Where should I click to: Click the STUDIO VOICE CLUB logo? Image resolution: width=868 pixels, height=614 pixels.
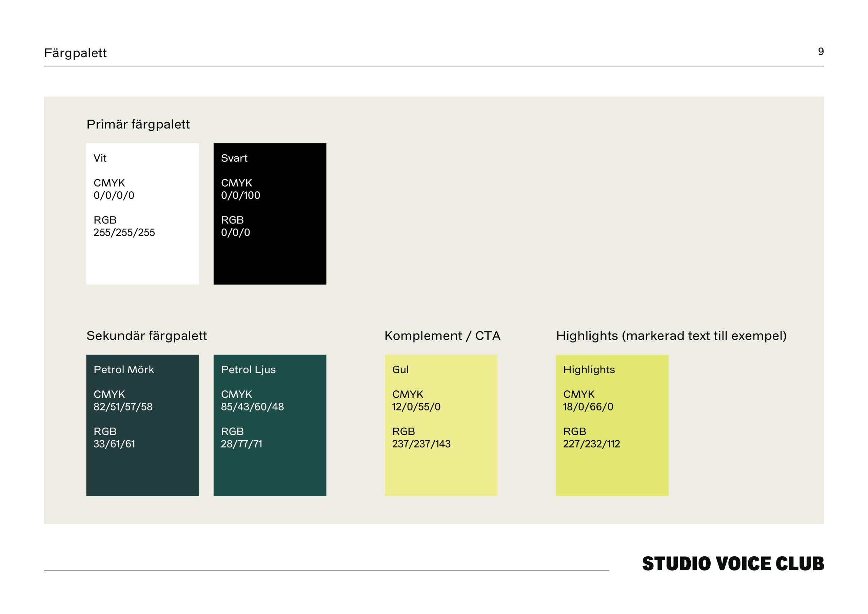point(733,564)
